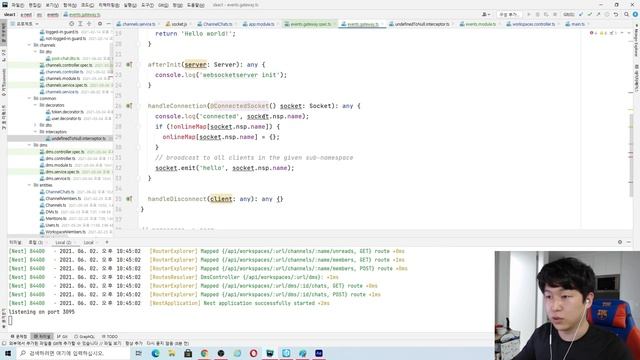Open terminal panel settings gear
The height and width of the screenshot is (360, 640).
(x=620, y=242)
